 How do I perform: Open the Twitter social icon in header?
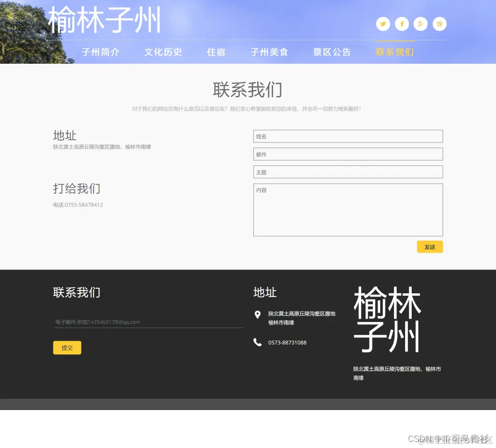[383, 24]
